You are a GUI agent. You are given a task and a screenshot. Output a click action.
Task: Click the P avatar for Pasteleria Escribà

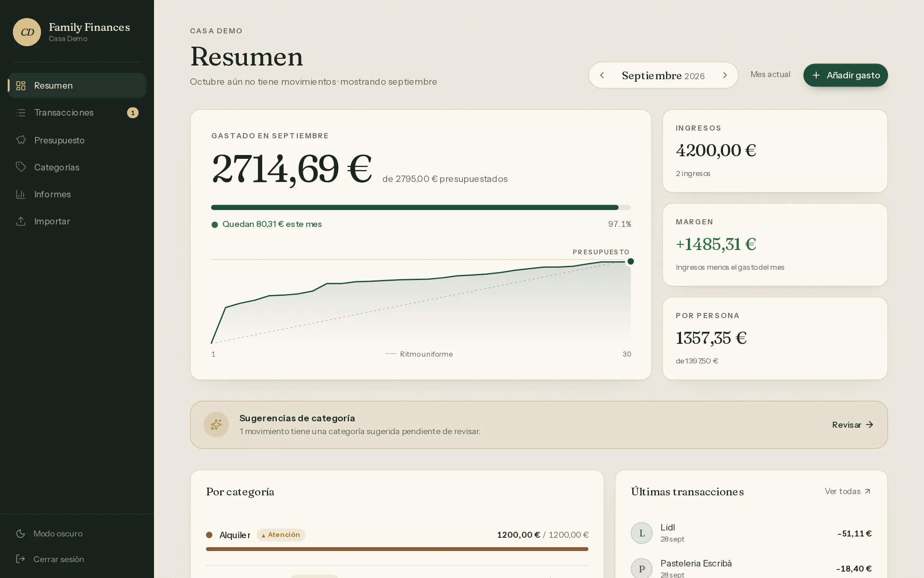tap(642, 569)
